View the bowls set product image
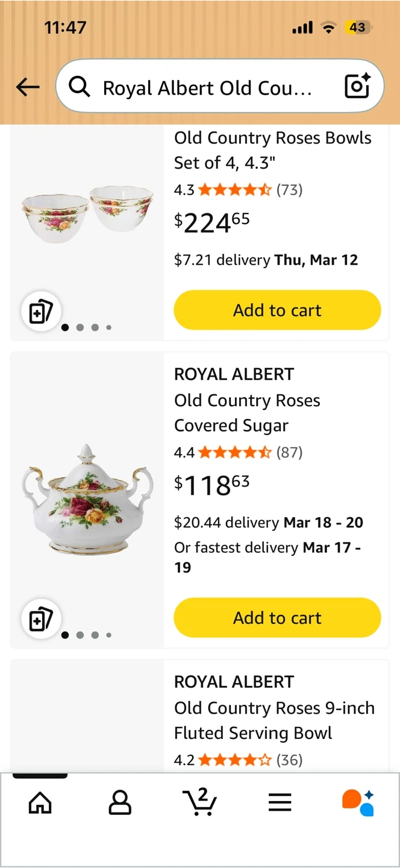Screen dimensions: 400x868 tap(87, 214)
